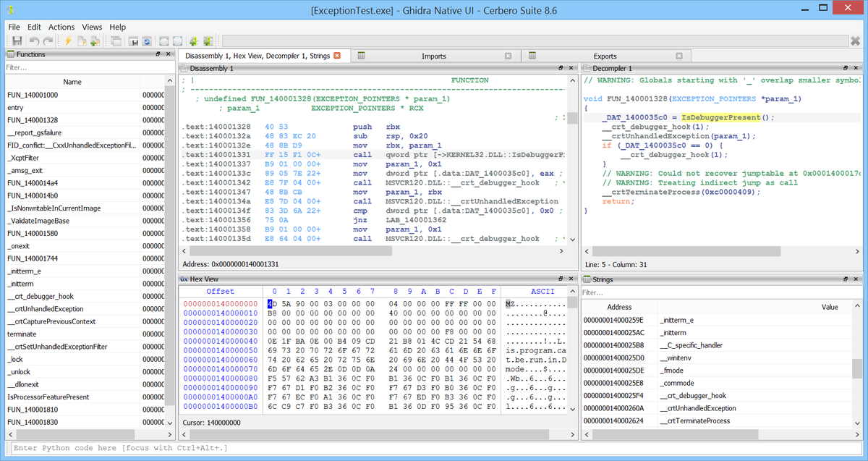
Task: Click the Undo arrow in the toolbar
Action: (x=34, y=41)
